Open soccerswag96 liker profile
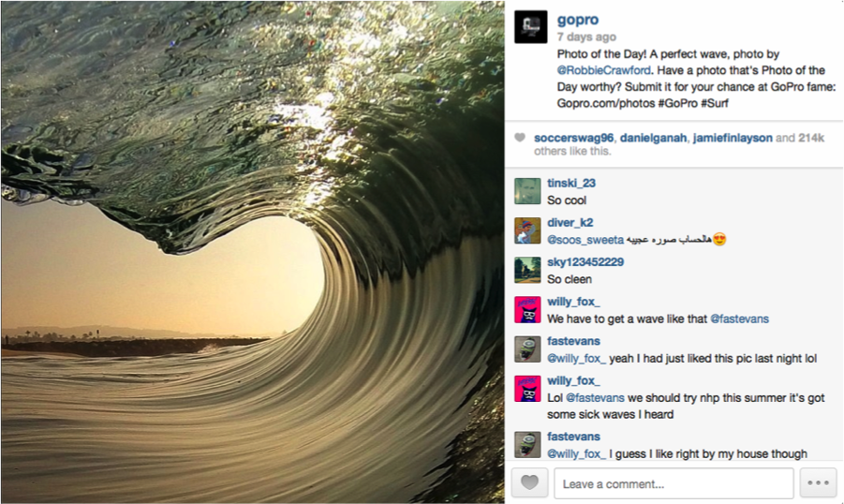The image size is (844, 504). 573,138
